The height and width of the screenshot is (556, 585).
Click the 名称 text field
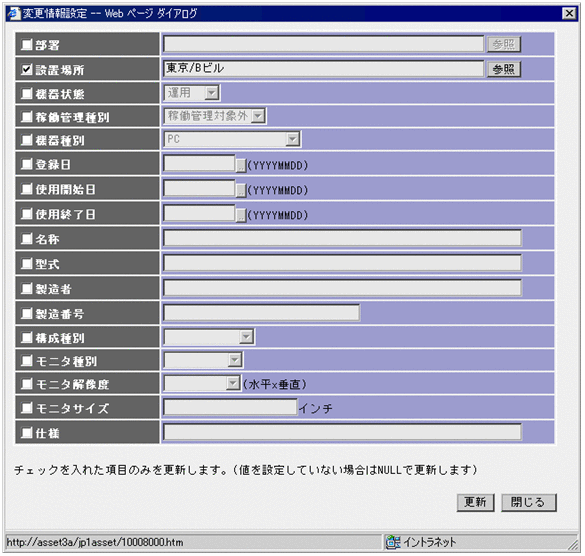click(342, 238)
